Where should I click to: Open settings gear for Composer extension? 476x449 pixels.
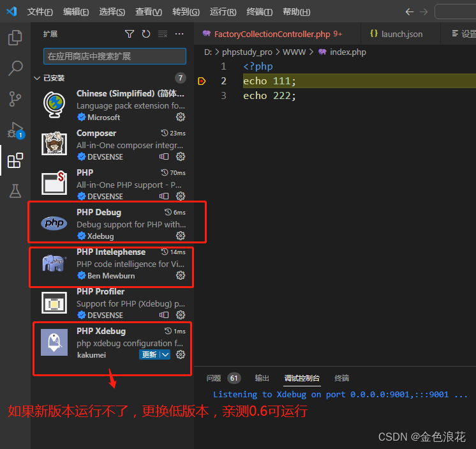(x=181, y=156)
